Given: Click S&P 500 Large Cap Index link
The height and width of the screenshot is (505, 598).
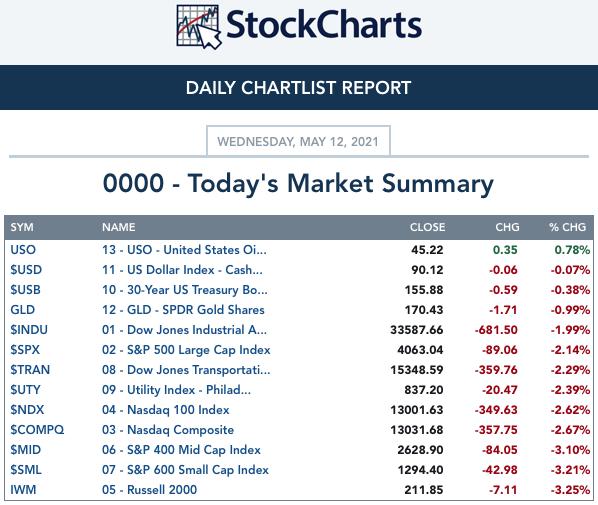Looking at the screenshot, I should click(x=186, y=350).
